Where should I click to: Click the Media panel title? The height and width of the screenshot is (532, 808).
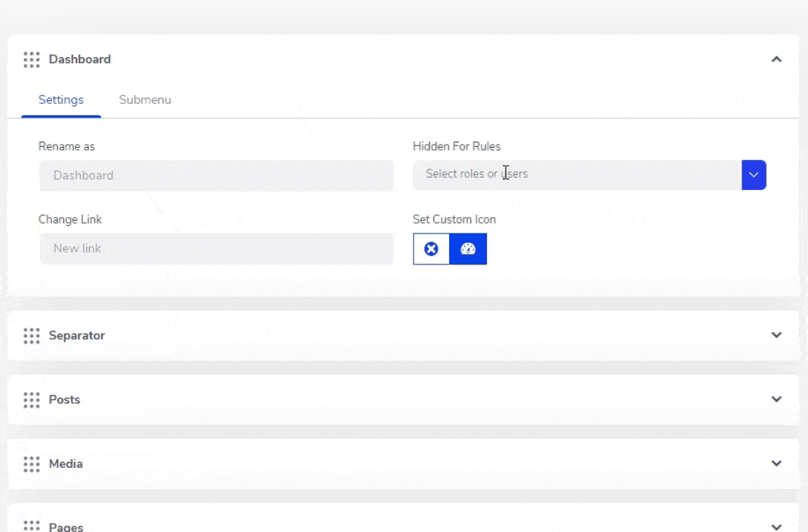point(66,464)
